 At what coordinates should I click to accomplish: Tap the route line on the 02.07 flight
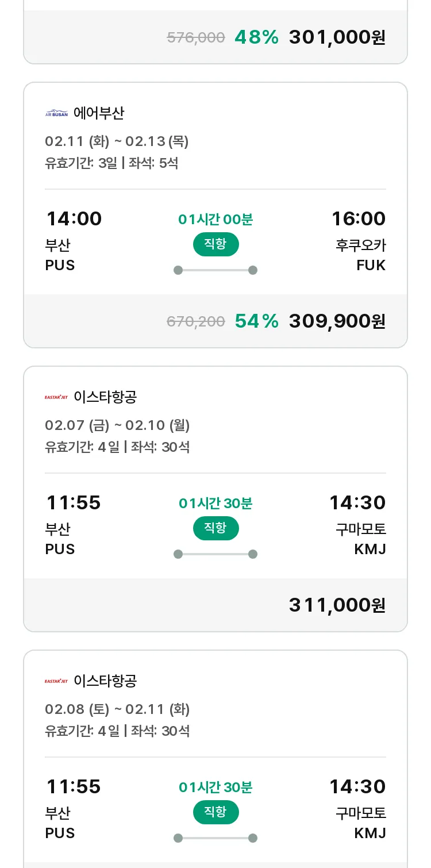click(215, 554)
